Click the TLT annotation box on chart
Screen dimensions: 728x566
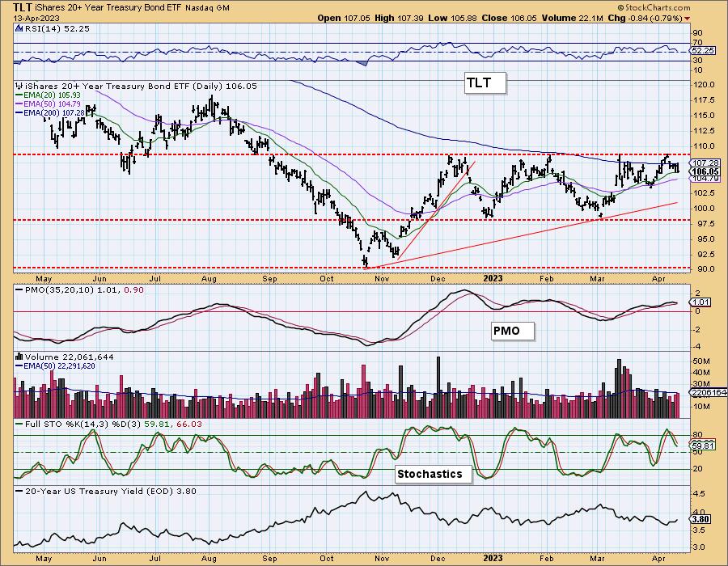tap(485, 83)
